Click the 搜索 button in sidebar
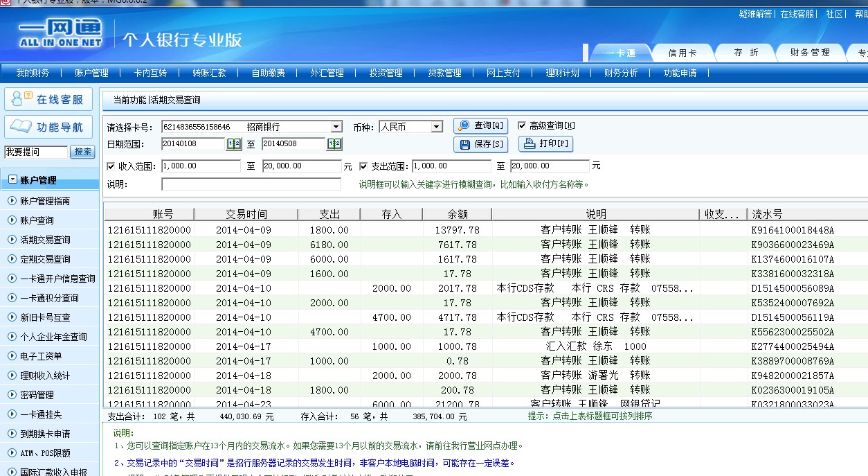 82,152
